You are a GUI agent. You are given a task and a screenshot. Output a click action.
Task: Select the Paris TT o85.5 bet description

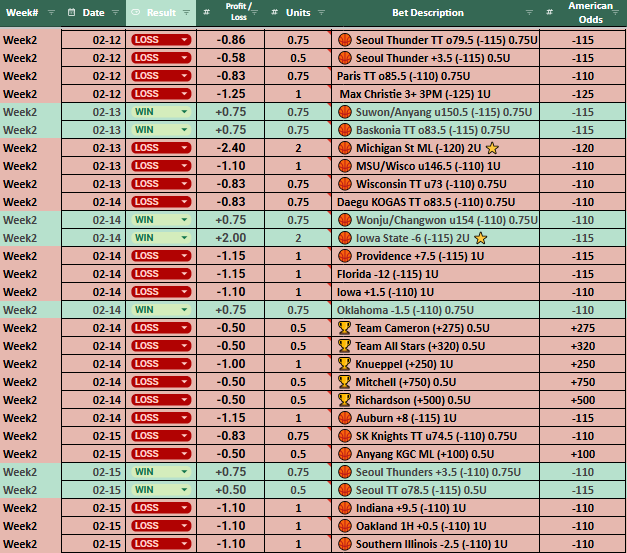click(435, 76)
